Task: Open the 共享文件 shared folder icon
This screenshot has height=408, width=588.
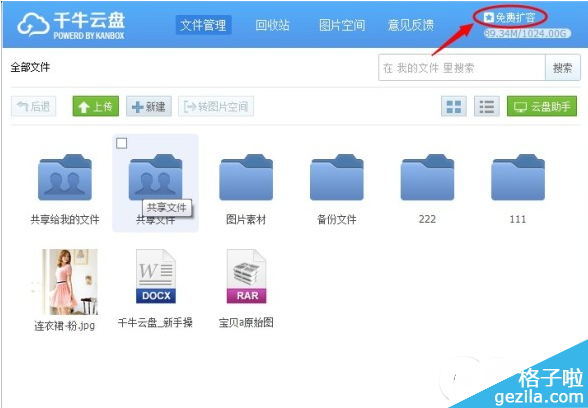Action: 156,177
